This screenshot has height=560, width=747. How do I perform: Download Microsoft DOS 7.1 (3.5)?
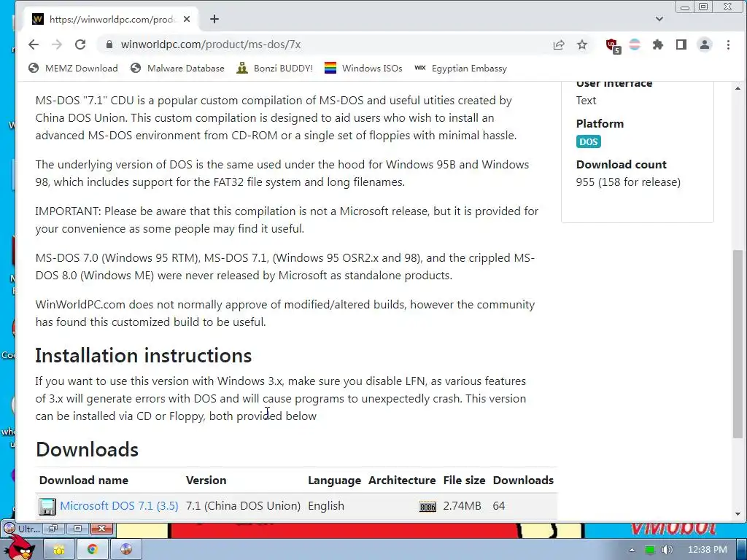click(119, 506)
